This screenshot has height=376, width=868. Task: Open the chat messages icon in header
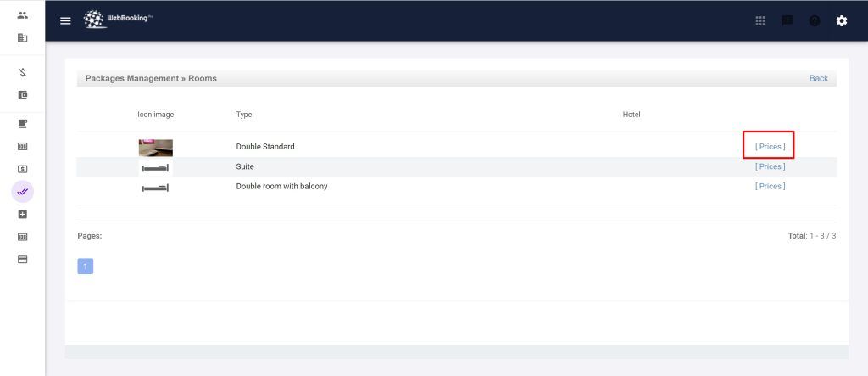tap(787, 20)
